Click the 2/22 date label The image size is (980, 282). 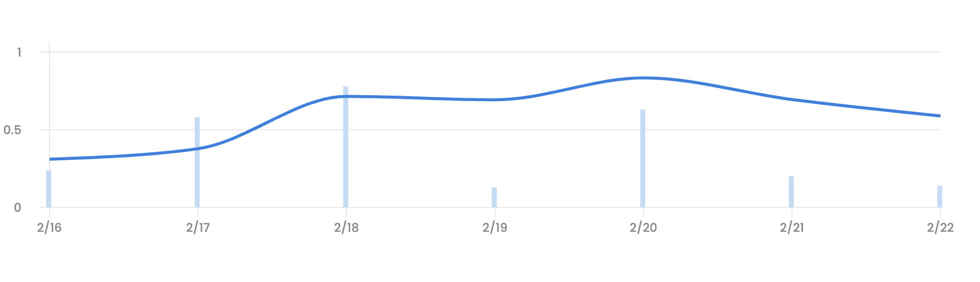(x=940, y=228)
